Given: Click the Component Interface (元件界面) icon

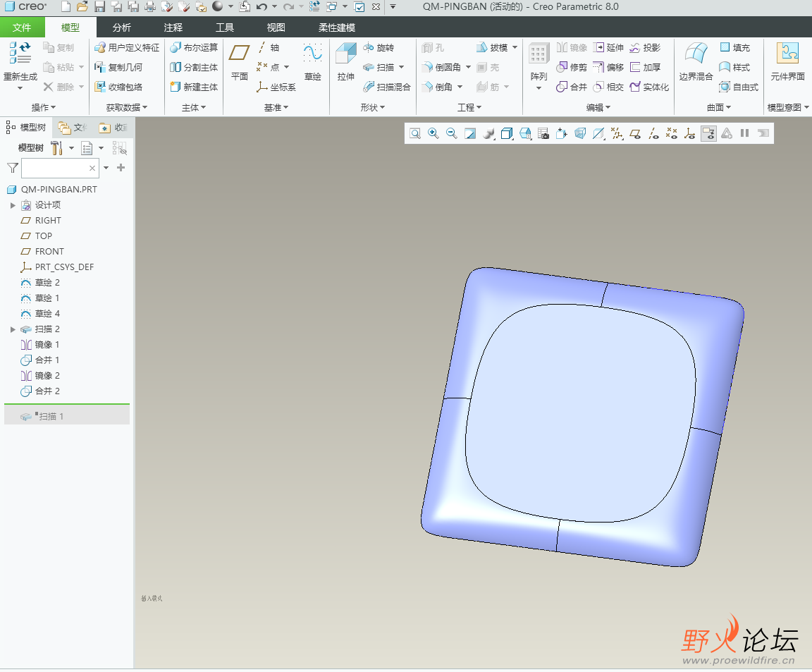Looking at the screenshot, I should pyautogui.click(x=787, y=53).
